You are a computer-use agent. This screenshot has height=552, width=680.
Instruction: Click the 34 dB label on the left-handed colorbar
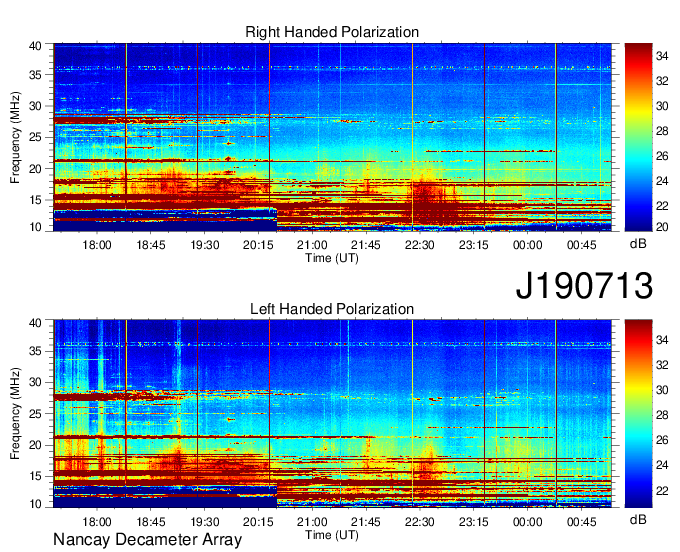click(662, 340)
